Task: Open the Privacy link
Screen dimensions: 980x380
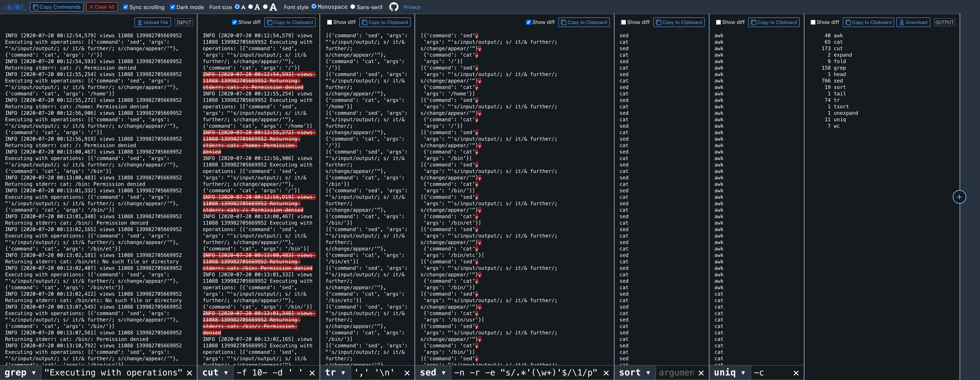Action: (x=412, y=7)
